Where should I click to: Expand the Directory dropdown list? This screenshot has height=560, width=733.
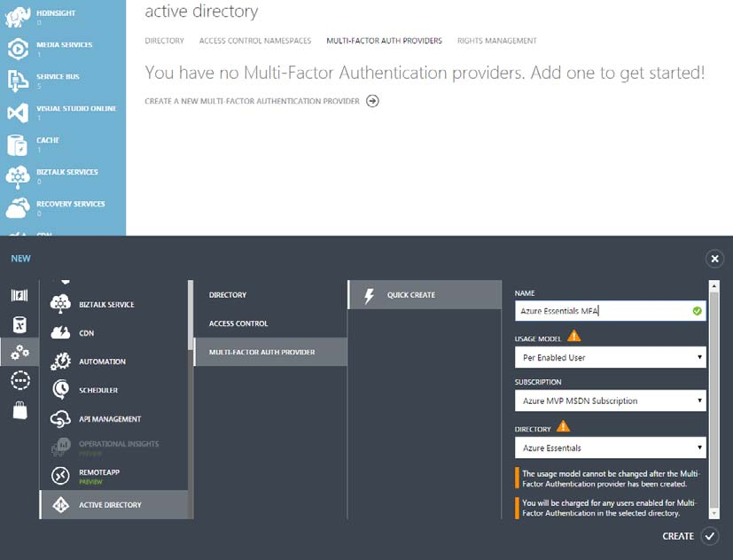pos(610,447)
